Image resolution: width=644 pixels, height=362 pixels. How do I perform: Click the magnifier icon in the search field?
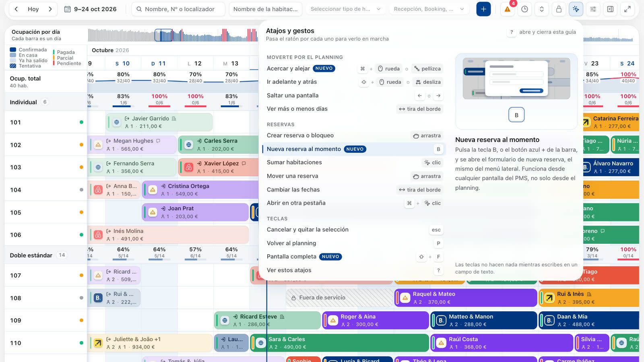139,9
